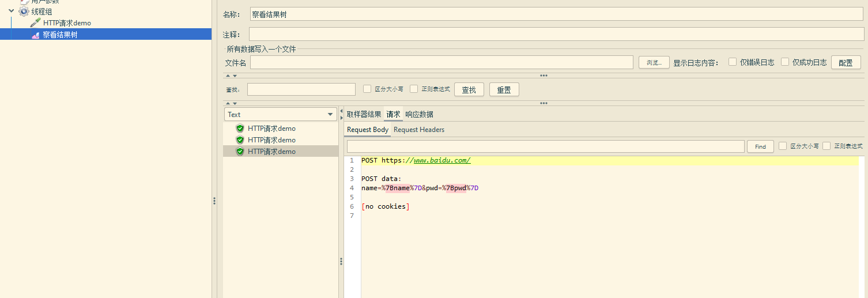Image resolution: width=868 pixels, height=298 pixels.
Task: Click the up-arrow collapse toggle just above the Text dropdown
Action: pos(228,103)
